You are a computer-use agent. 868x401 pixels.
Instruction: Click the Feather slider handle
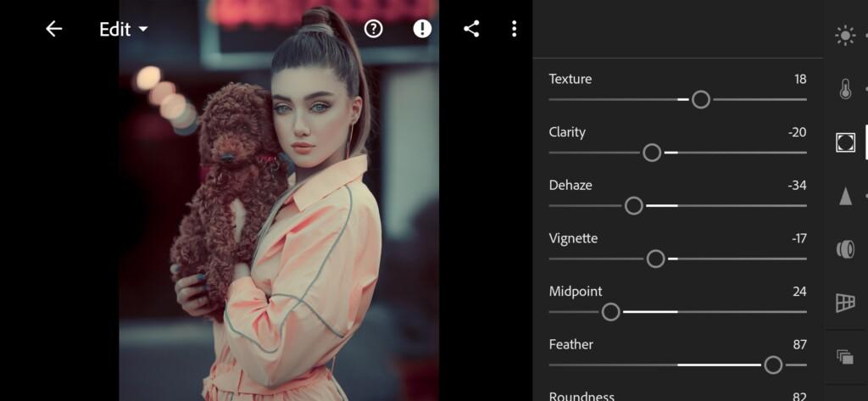tap(773, 365)
